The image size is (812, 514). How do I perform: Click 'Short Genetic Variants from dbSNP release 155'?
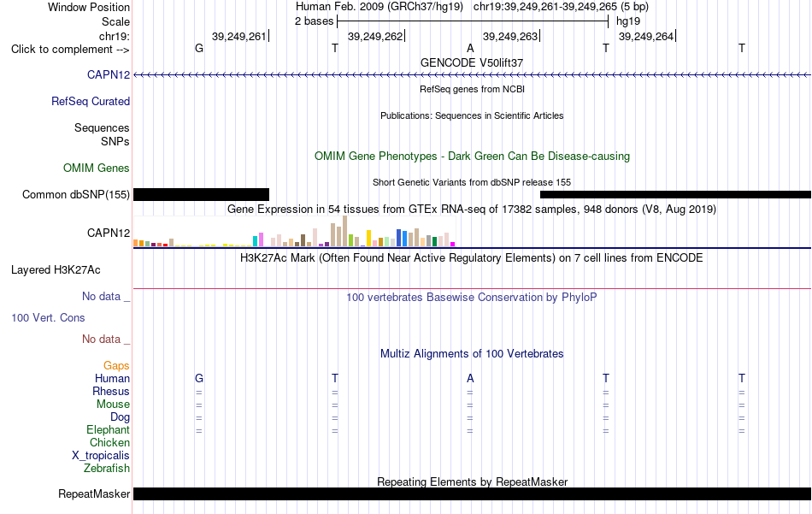click(472, 182)
